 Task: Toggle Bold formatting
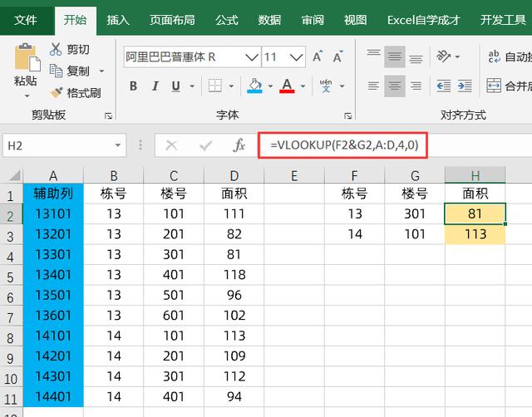tap(133, 86)
